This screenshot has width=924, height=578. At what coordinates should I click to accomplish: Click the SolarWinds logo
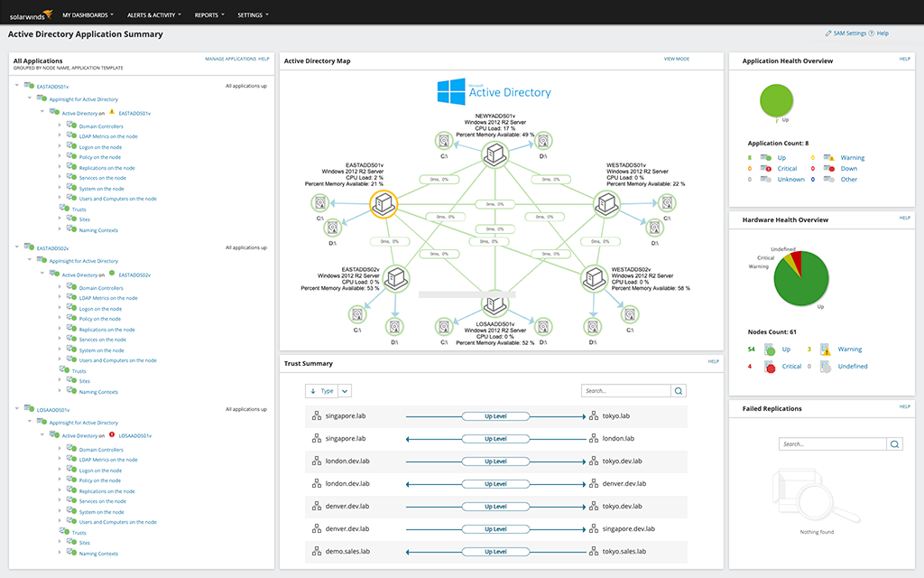coord(31,14)
